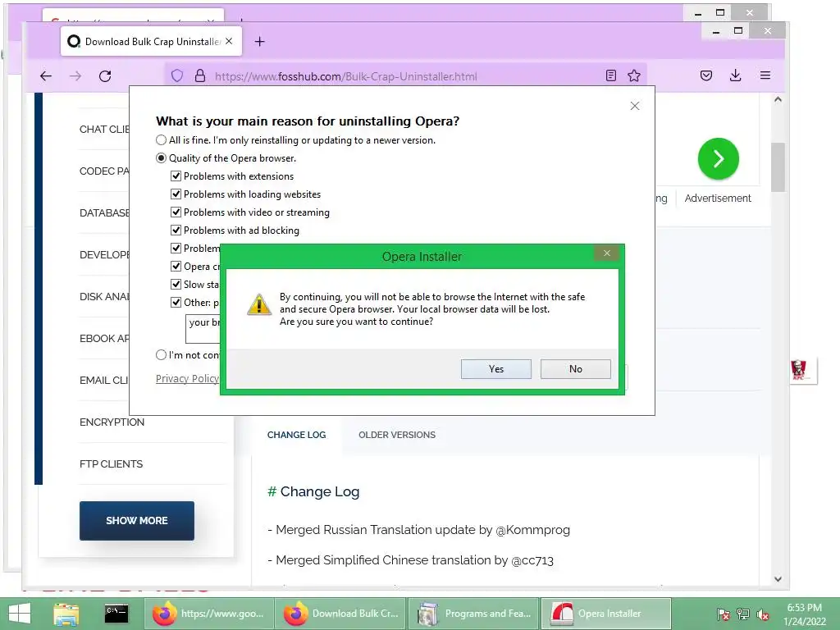This screenshot has height=630, width=840.
Task: Close the Opera uninstall survey dialog
Action: click(x=635, y=106)
